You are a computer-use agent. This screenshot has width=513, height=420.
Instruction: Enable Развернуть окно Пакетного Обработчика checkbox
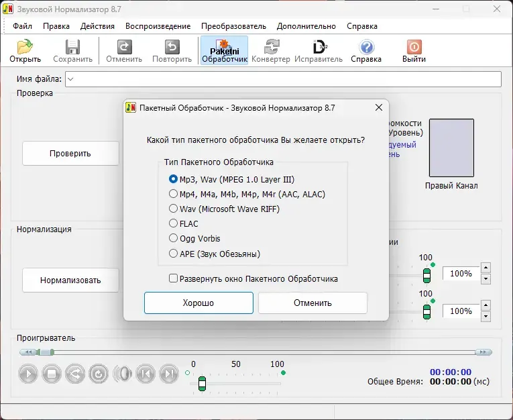(x=253, y=278)
